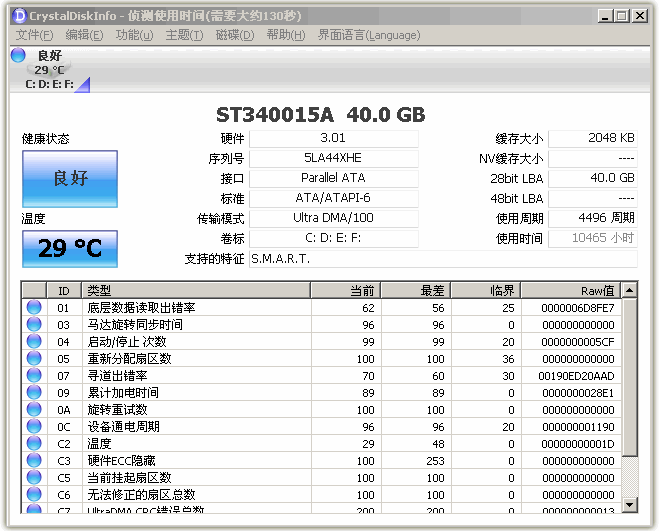This screenshot has height=531, width=661.
Task: Click status orb for attribute C3 row
Action: (34, 461)
